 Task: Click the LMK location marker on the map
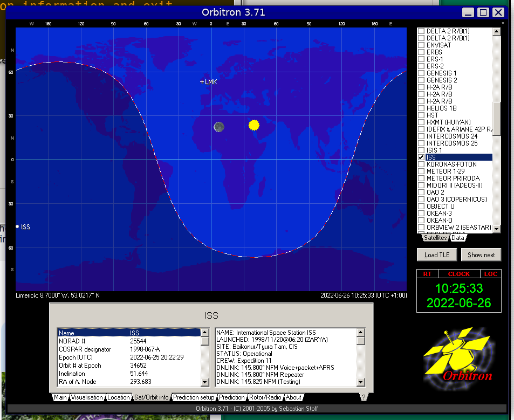pos(202,81)
